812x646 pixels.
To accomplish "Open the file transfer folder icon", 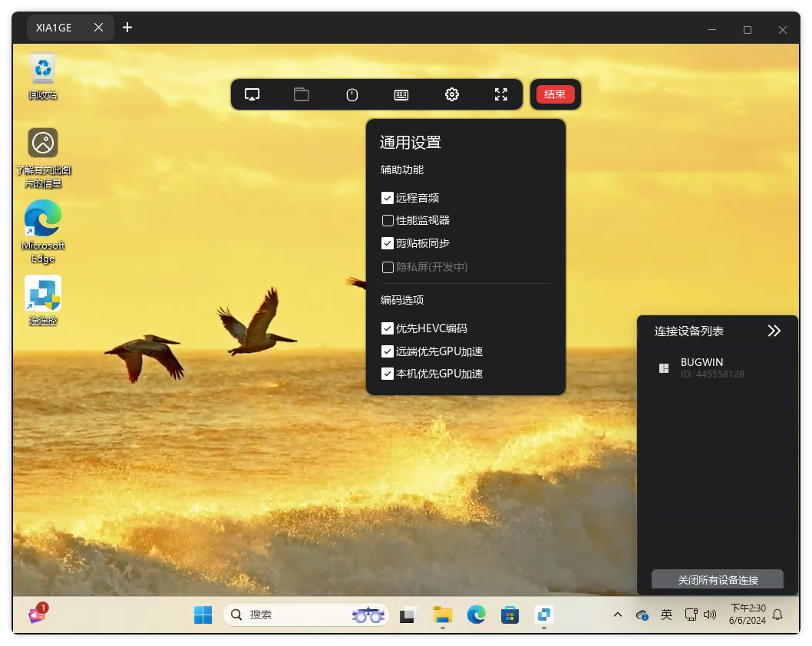I will click(x=302, y=94).
